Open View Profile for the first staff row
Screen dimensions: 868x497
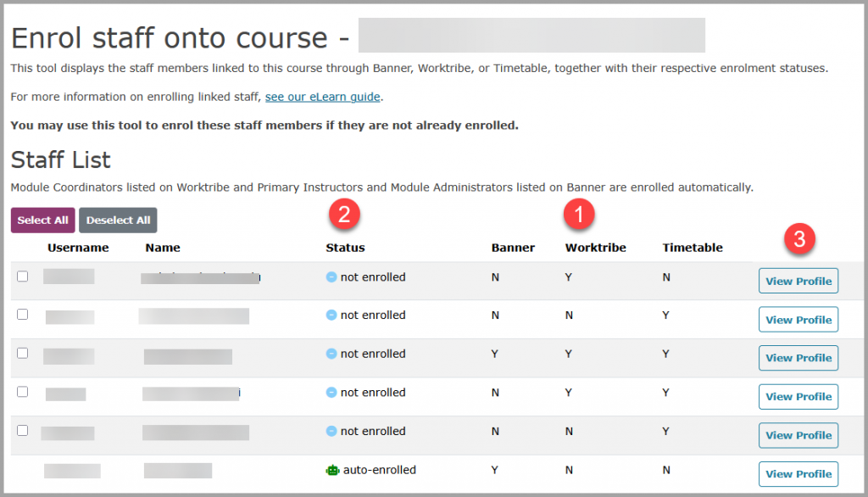click(798, 282)
